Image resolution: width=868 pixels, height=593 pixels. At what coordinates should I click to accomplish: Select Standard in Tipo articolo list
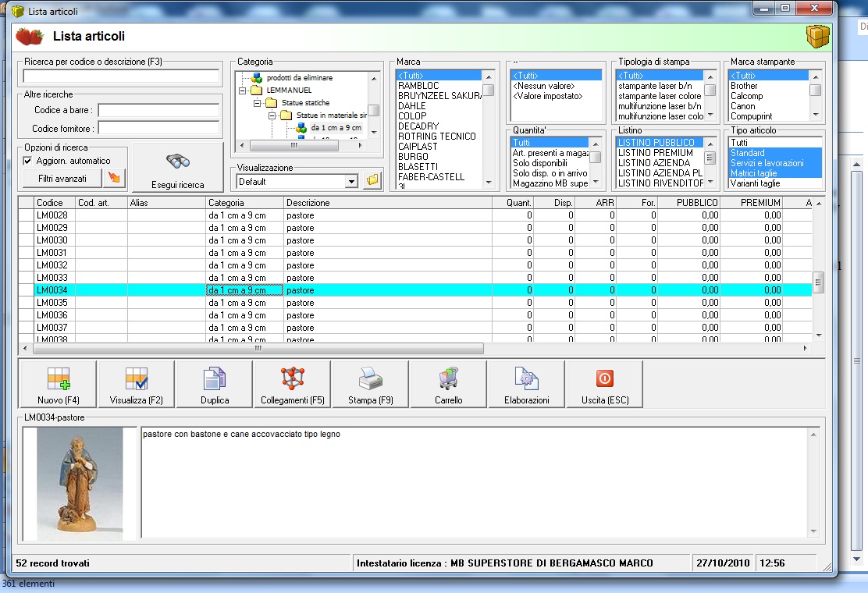(x=775, y=153)
